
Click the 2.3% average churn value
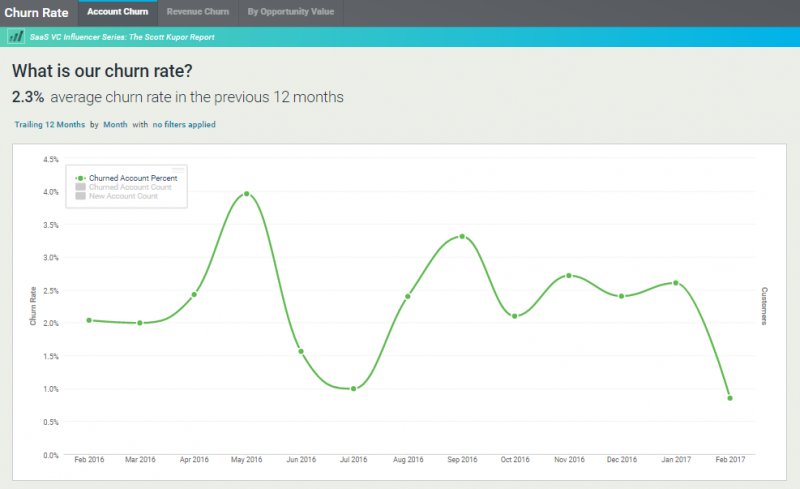(28, 97)
